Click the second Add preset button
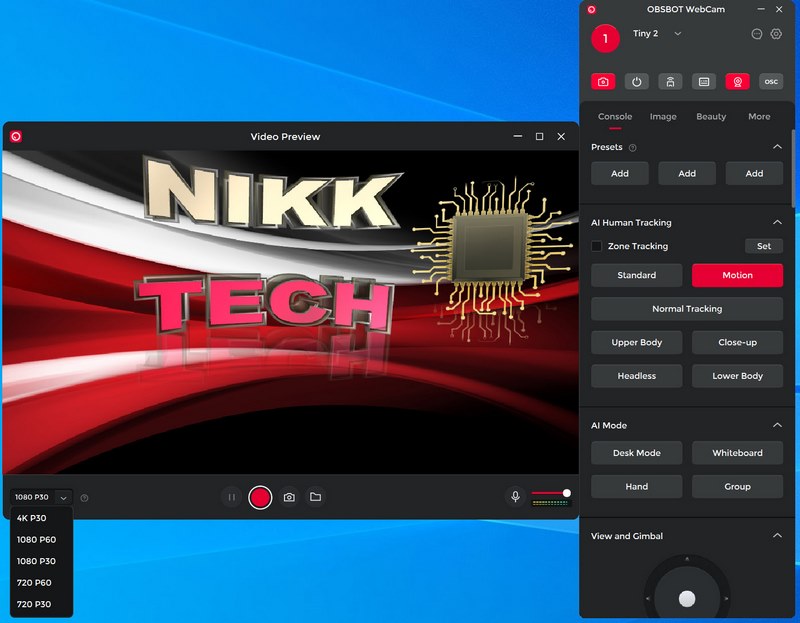 [x=687, y=173]
